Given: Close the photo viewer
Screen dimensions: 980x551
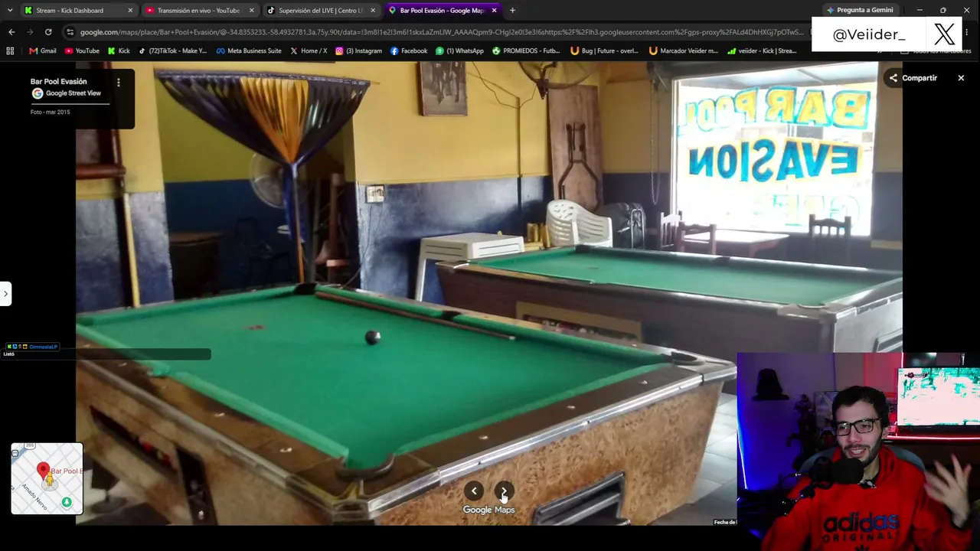Looking at the screenshot, I should (x=961, y=78).
